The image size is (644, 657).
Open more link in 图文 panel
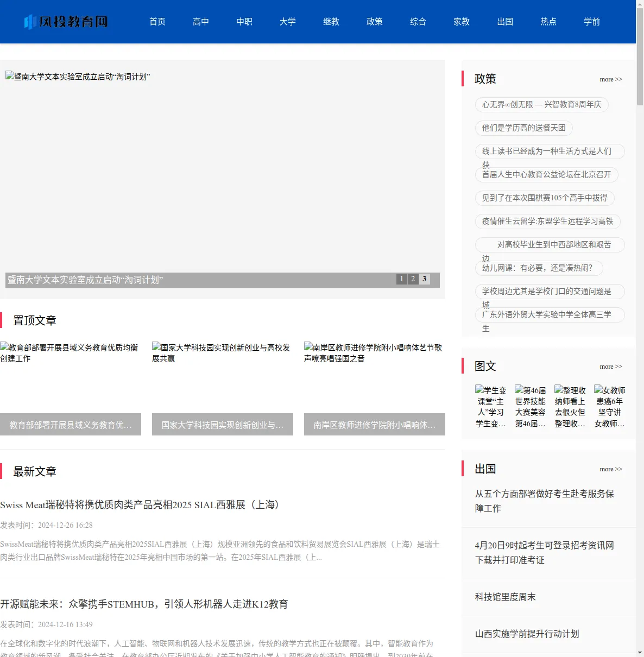point(611,367)
